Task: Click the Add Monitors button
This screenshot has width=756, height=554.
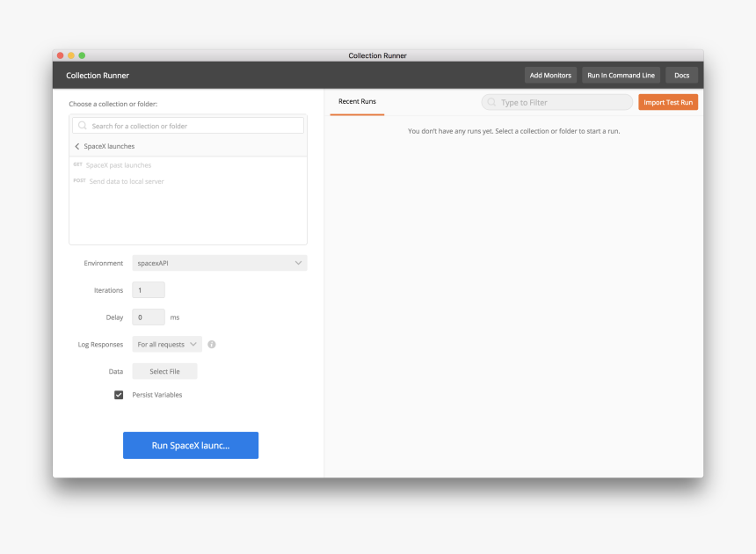Action: 550,76
